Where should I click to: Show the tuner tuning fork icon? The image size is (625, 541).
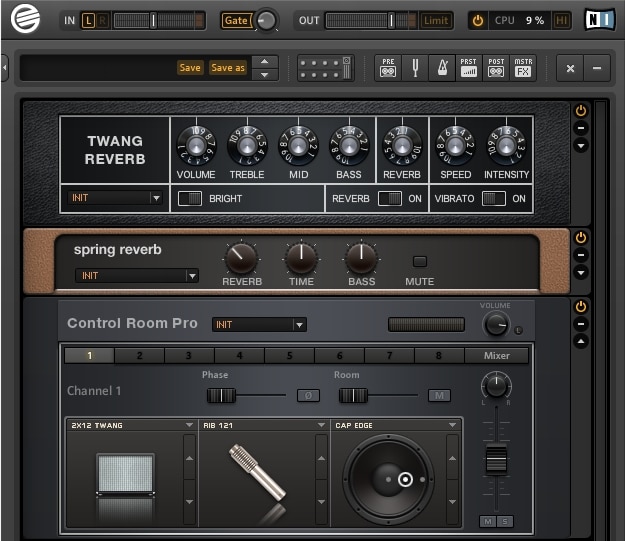[x=415, y=68]
